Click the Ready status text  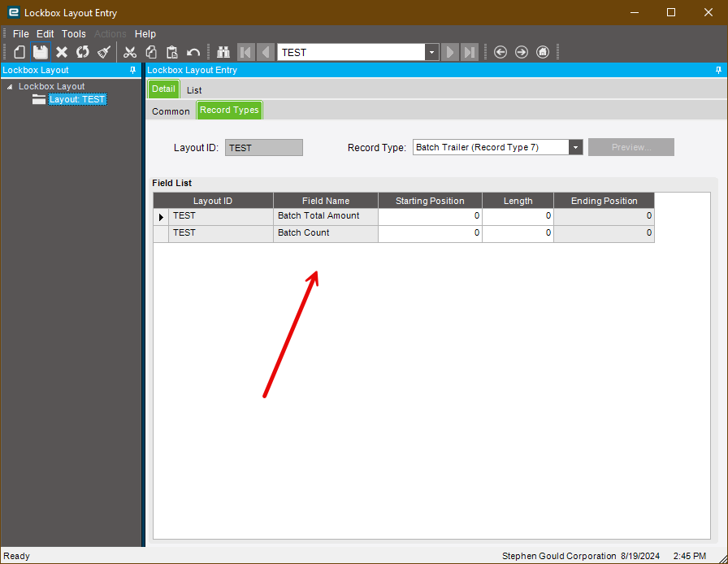pyautogui.click(x=17, y=556)
